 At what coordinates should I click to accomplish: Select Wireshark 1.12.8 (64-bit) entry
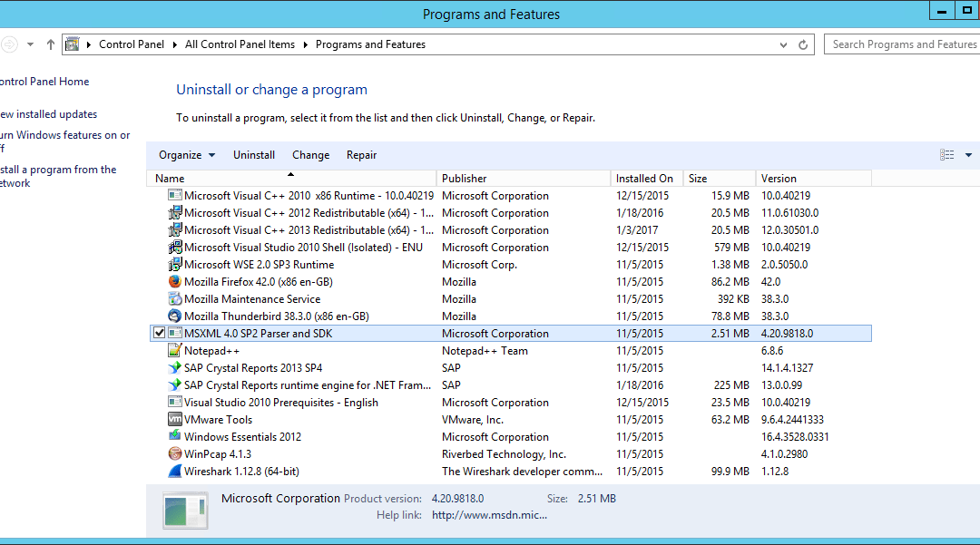tap(242, 472)
